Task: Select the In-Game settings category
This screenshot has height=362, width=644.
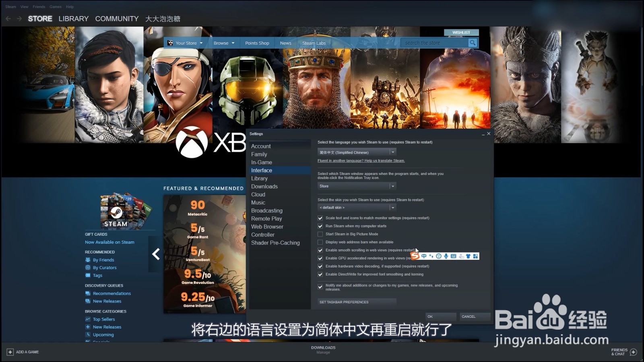Action: 280,162
